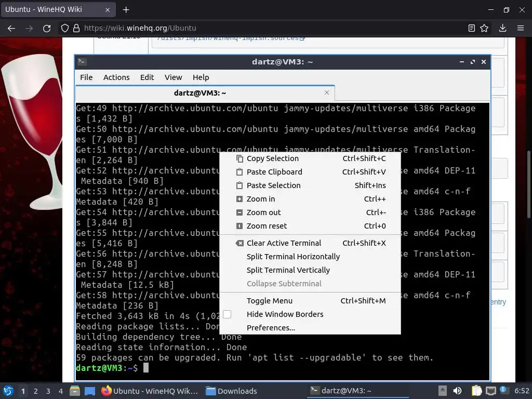Viewport: 532px width, 399px height.
Task: Switch to virtual desktop 2
Action: tap(36, 391)
